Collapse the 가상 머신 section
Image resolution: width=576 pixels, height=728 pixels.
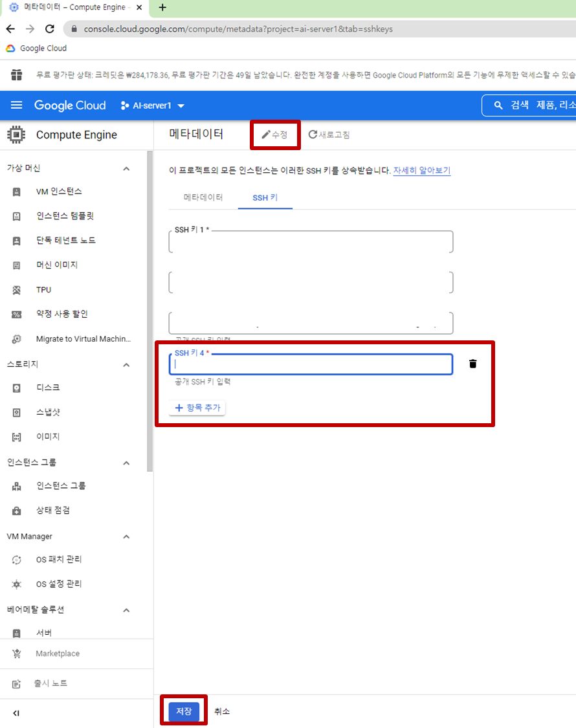127,168
